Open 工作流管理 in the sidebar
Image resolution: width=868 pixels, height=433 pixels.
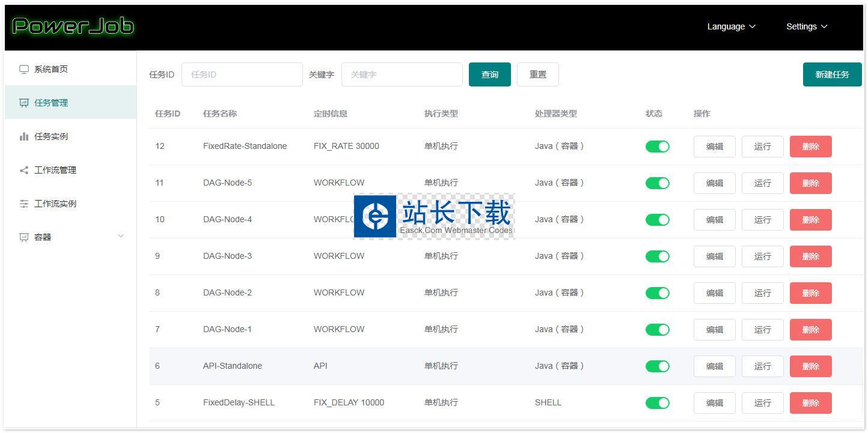pos(55,170)
